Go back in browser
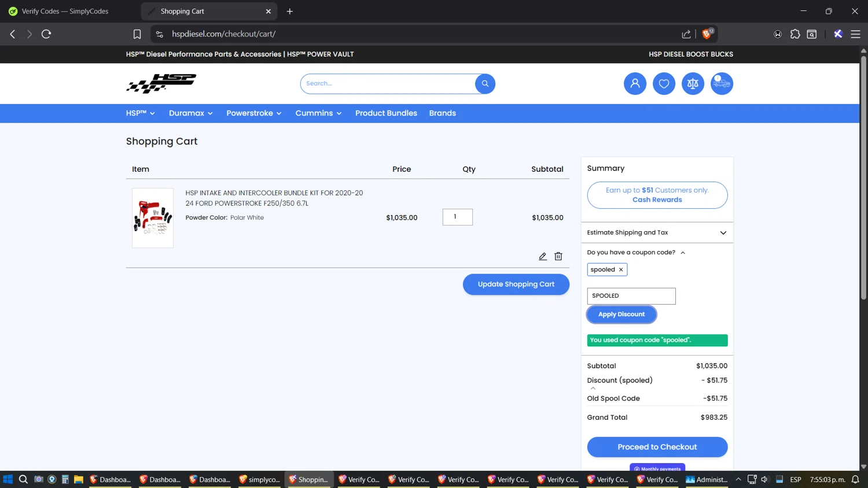Screen dimensions: 868x488 [12, 34]
